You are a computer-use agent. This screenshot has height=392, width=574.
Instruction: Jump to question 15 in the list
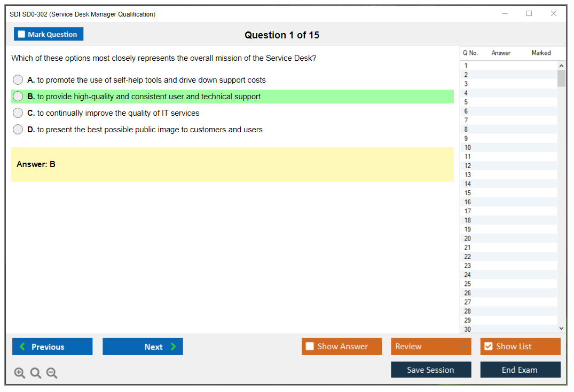tap(468, 193)
